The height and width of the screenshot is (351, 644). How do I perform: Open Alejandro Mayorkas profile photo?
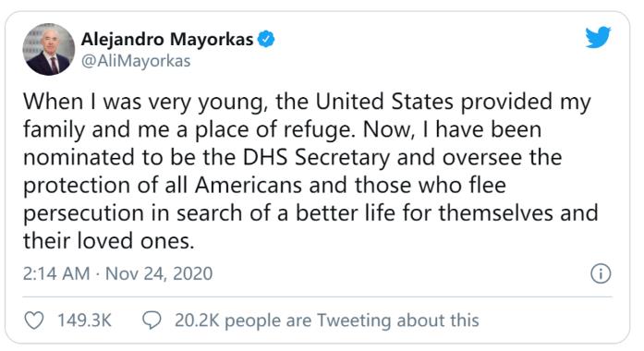point(49,49)
